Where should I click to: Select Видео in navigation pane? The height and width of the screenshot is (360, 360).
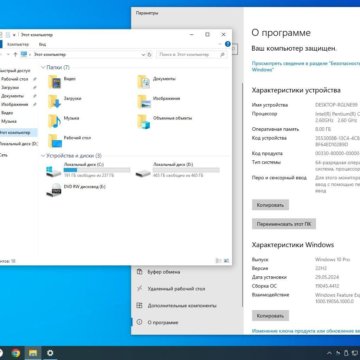tap(7, 113)
